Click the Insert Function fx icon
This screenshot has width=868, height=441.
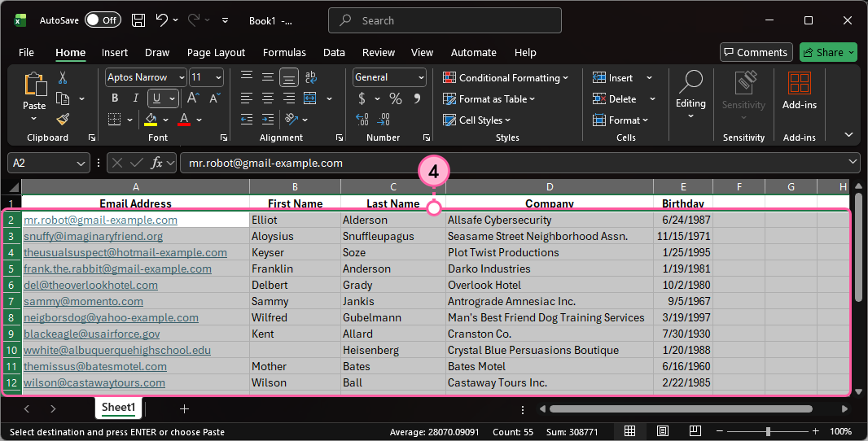pyautogui.click(x=156, y=163)
